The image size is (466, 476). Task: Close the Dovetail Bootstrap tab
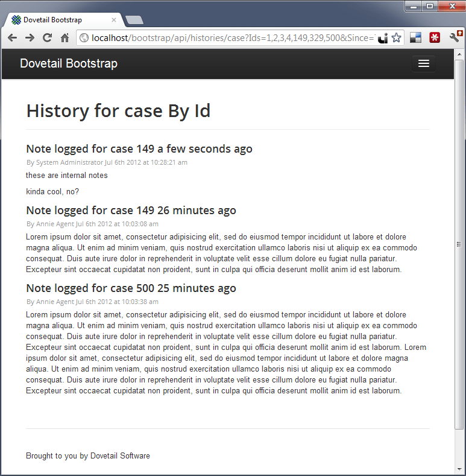pos(114,20)
